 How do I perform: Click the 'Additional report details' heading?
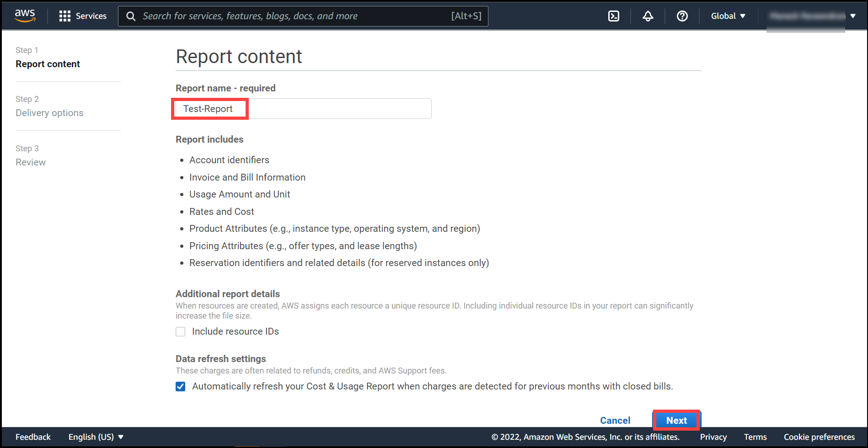[228, 294]
